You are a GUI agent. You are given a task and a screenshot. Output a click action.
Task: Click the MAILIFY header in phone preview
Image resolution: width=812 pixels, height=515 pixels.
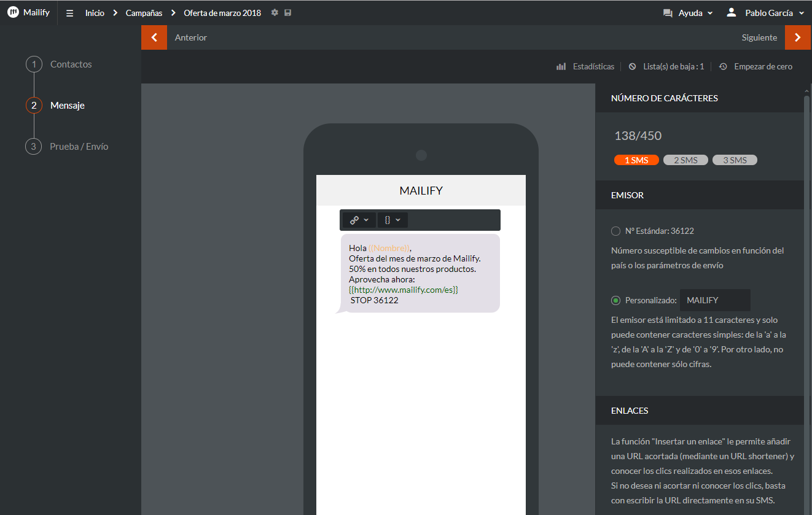[x=421, y=190]
